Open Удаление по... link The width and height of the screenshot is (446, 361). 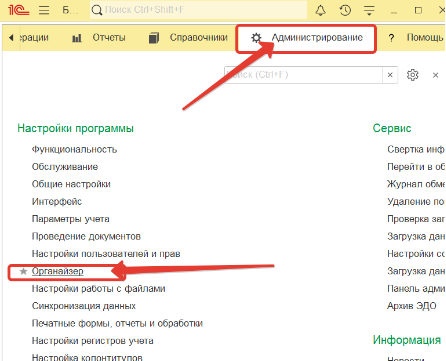[x=416, y=201]
